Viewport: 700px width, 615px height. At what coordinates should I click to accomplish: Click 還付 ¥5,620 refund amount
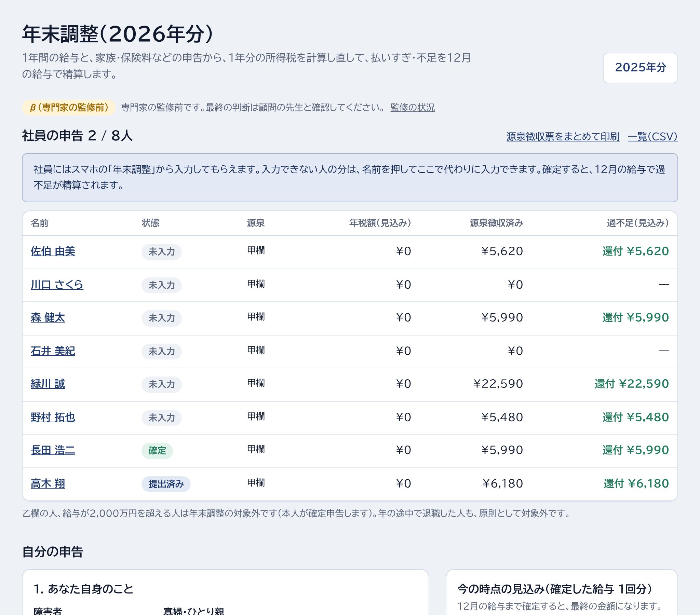point(636,251)
